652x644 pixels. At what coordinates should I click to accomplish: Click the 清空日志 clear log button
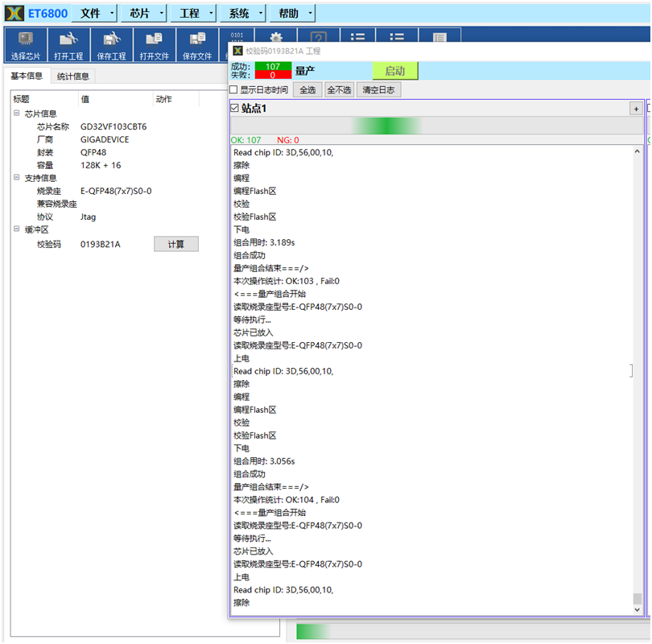[x=378, y=90]
